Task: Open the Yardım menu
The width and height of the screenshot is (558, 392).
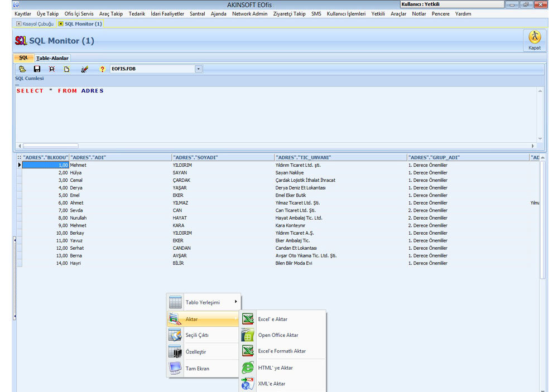Action: pos(463,14)
